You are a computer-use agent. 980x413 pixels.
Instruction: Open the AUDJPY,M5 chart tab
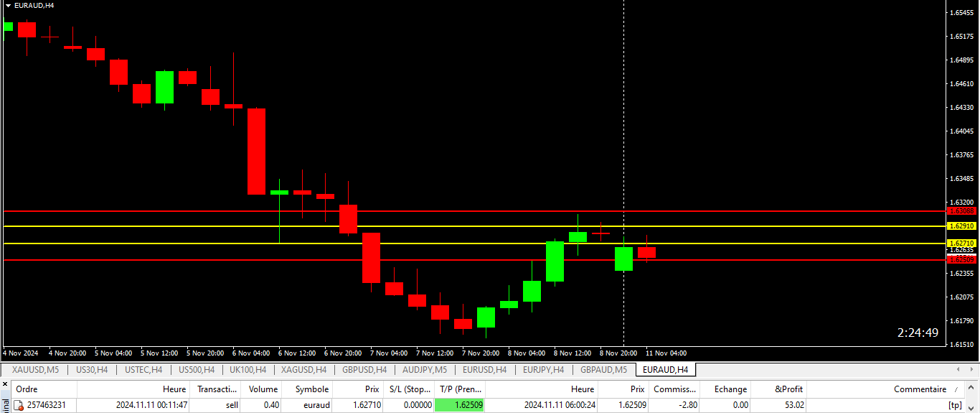tap(425, 370)
